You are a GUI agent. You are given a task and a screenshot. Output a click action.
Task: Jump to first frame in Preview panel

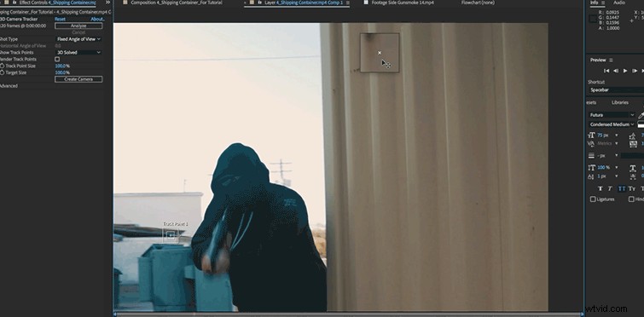(x=606, y=71)
